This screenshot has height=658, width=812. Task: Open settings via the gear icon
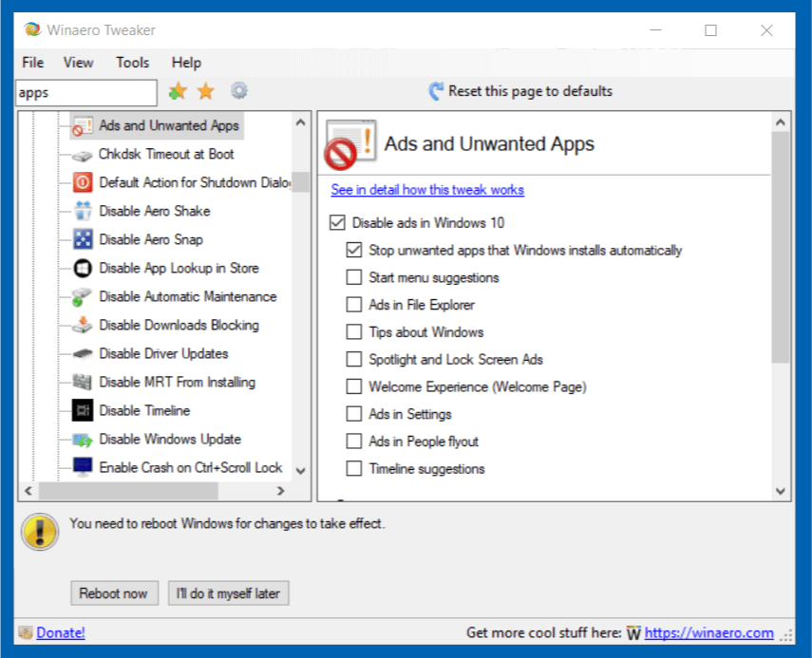[238, 91]
